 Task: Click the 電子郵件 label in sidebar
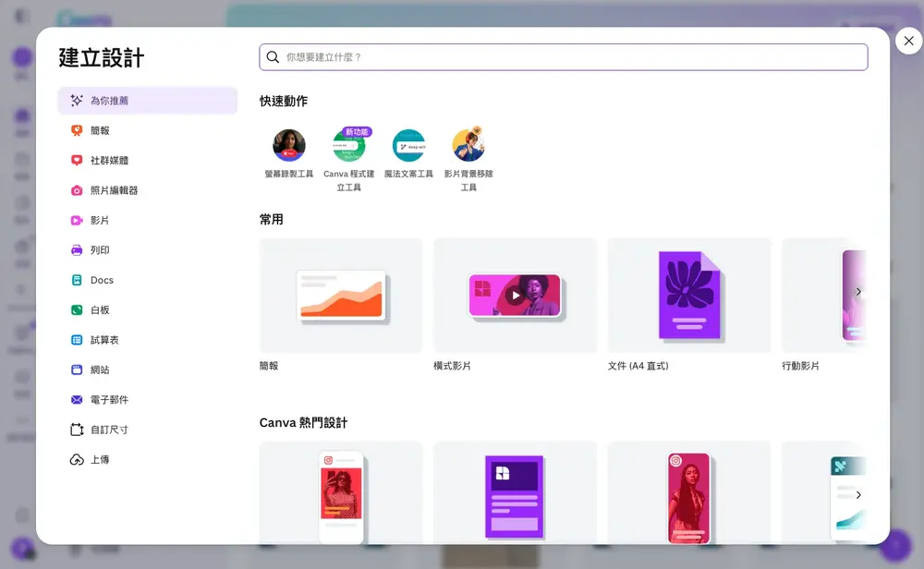110,400
